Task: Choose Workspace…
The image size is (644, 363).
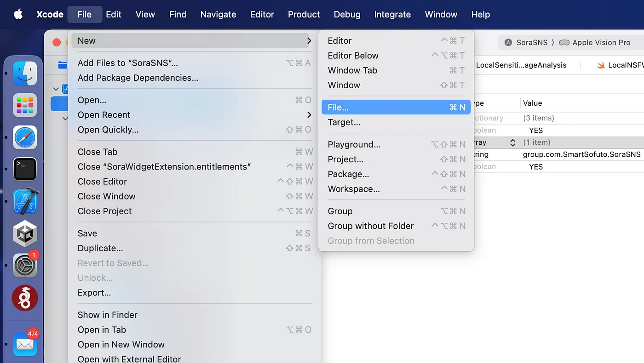Action: 396,189
